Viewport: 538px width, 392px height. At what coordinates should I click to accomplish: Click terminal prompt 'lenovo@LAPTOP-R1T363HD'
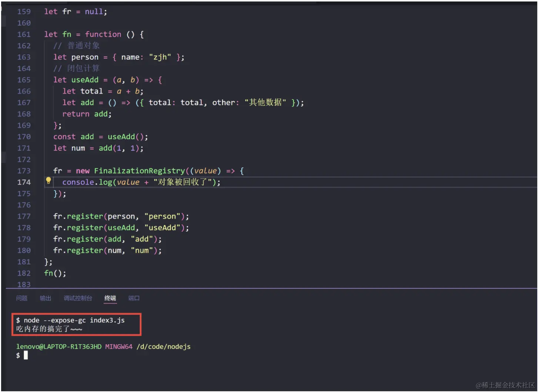(x=59, y=347)
